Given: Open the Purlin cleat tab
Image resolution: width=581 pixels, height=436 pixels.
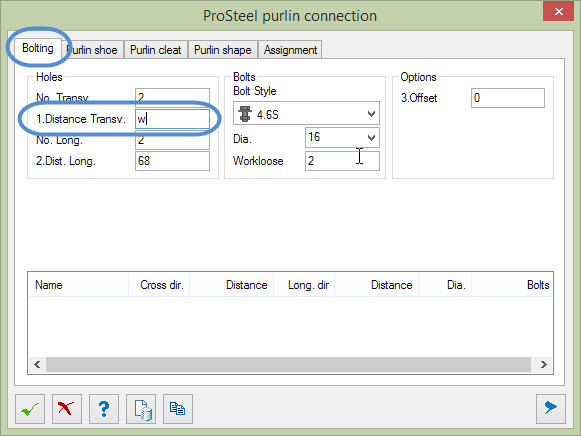Looking at the screenshot, I should (x=156, y=50).
